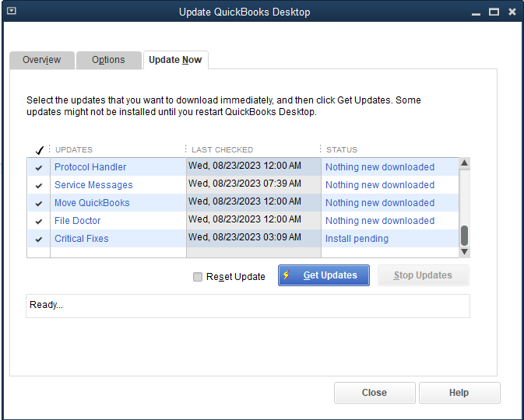Click the scroll down arrow of updates list
Screen dimensions: 524x420
pos(464,252)
